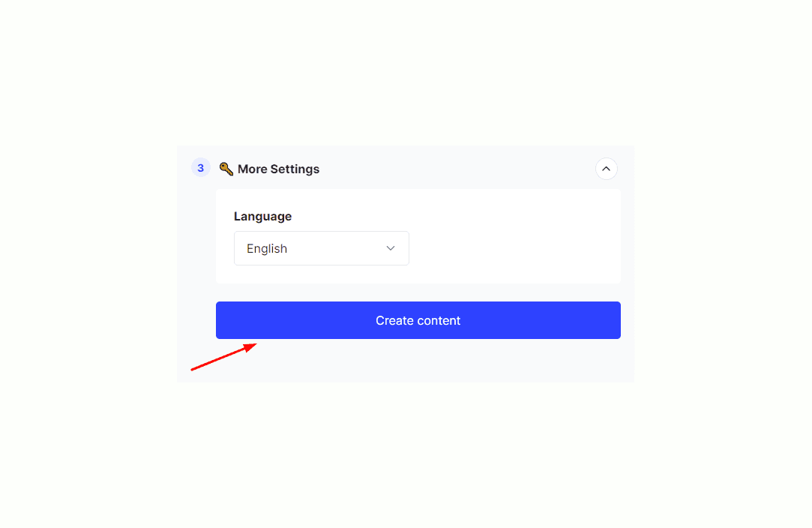
Task: Toggle the More Settings panel with the caret
Action: (606, 169)
